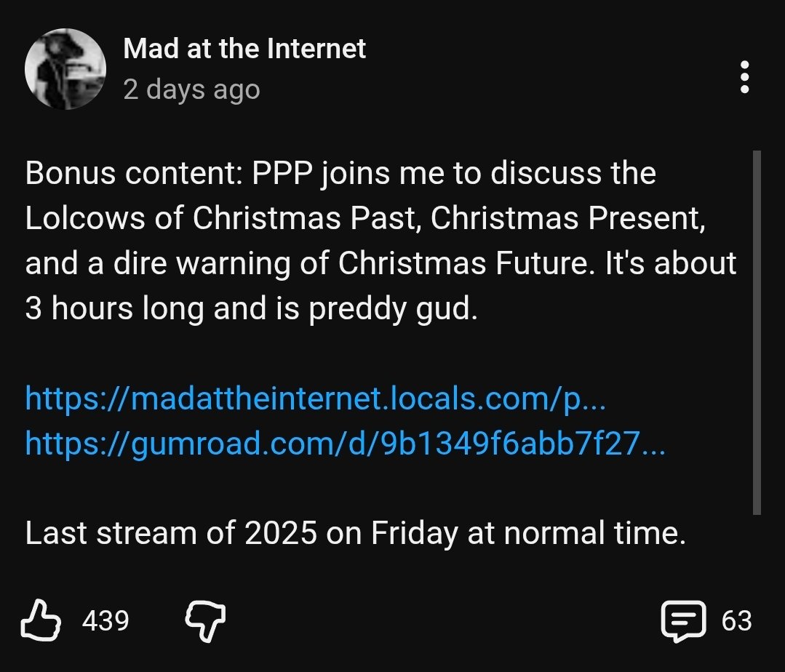
Task: Open the post's three-dot options menu
Action: [x=744, y=77]
